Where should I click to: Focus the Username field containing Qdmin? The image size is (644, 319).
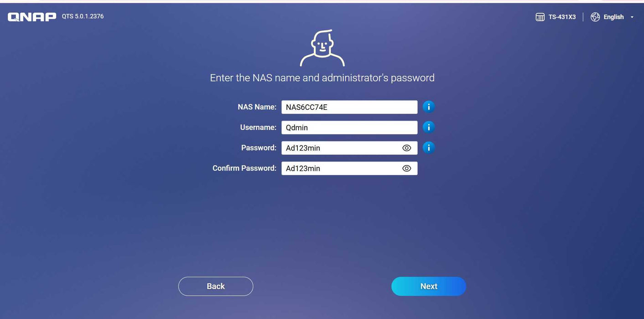click(x=349, y=128)
